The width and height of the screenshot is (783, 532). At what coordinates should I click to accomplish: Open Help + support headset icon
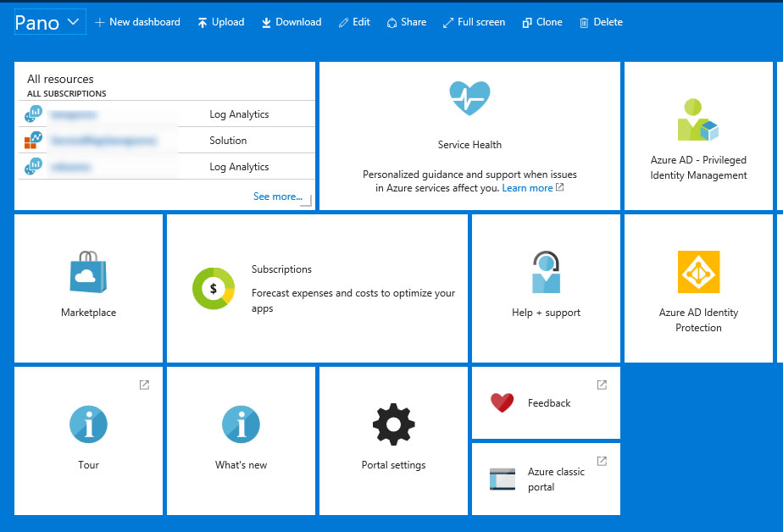coord(546,272)
